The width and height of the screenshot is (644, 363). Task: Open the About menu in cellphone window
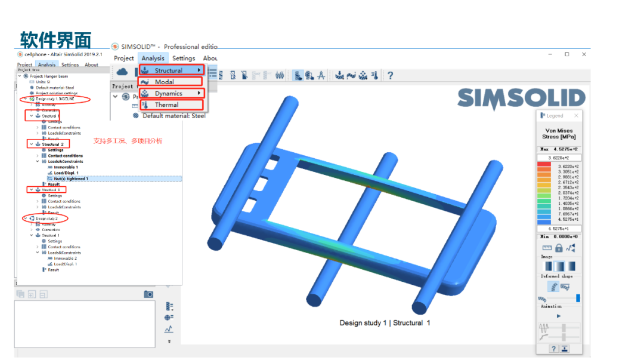(x=91, y=64)
